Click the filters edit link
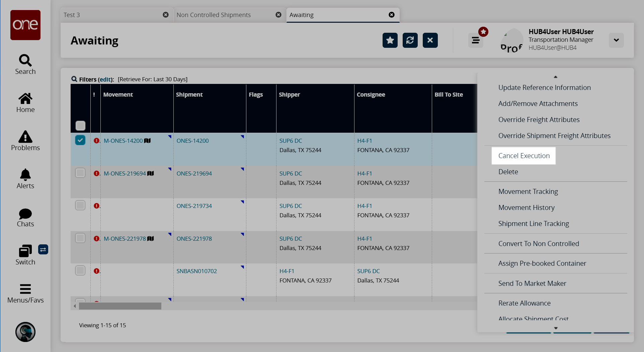 (x=105, y=79)
